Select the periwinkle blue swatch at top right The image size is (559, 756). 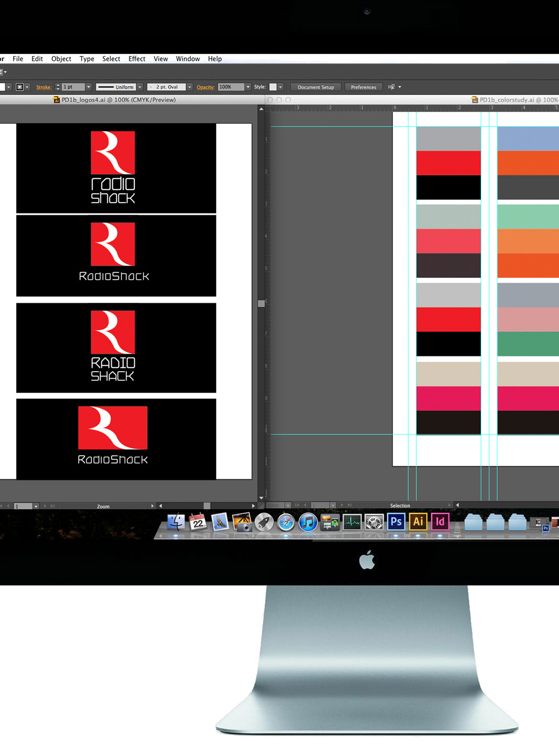point(528,138)
